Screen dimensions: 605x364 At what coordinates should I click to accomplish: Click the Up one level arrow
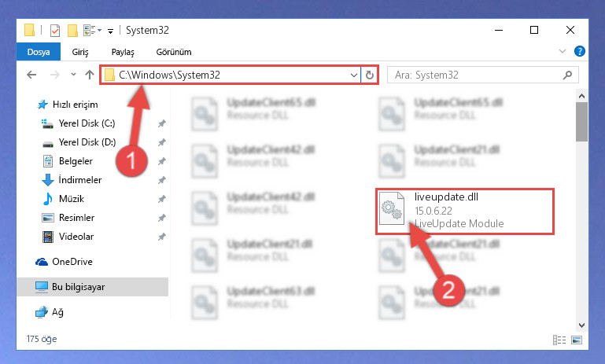[90, 75]
